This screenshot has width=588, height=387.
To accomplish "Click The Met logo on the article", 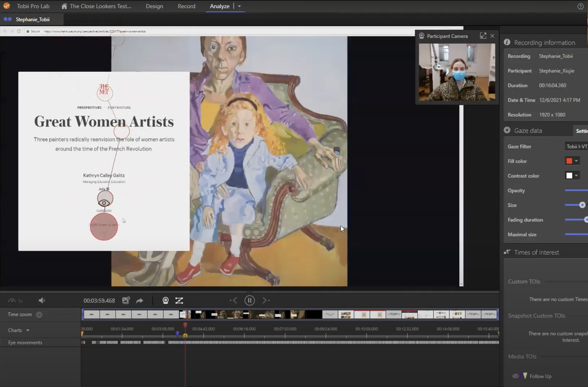I will (104, 89).
